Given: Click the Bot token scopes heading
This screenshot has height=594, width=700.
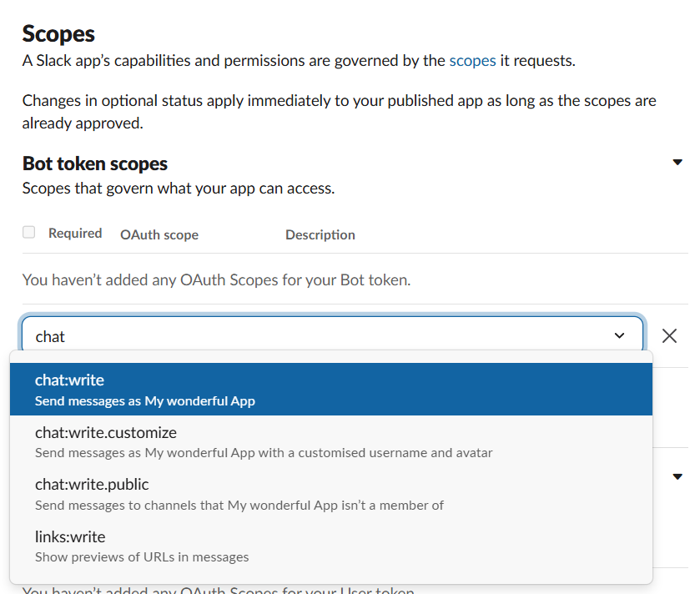Looking at the screenshot, I should pos(94,164).
